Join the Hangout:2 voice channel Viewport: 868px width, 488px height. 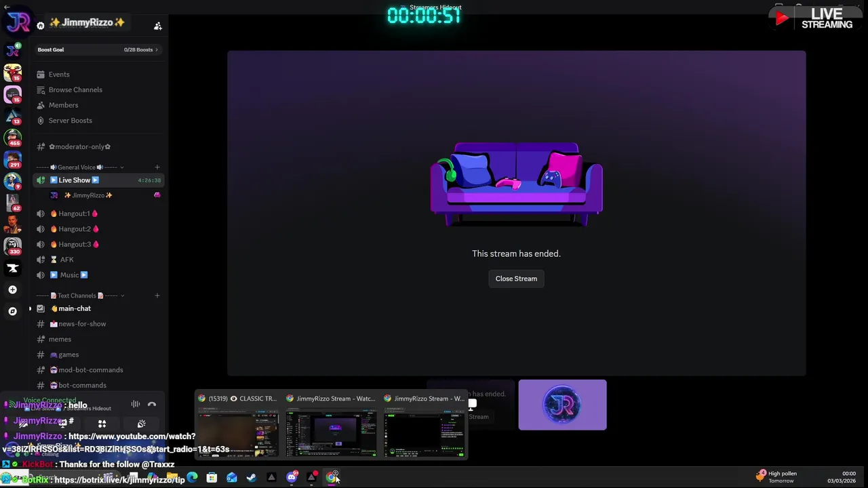click(98, 229)
